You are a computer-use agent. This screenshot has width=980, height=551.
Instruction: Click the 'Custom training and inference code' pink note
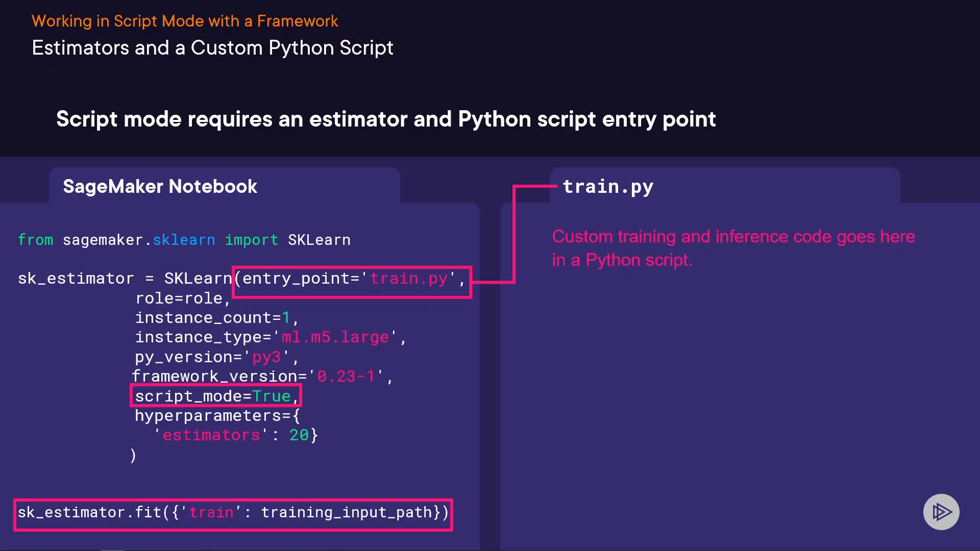coord(733,248)
